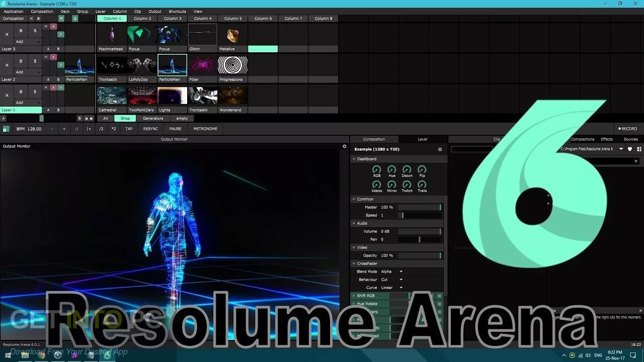Click the Mirror dashboard knob
Image resolution: width=644 pixels, height=362 pixels.
pyautogui.click(x=391, y=185)
